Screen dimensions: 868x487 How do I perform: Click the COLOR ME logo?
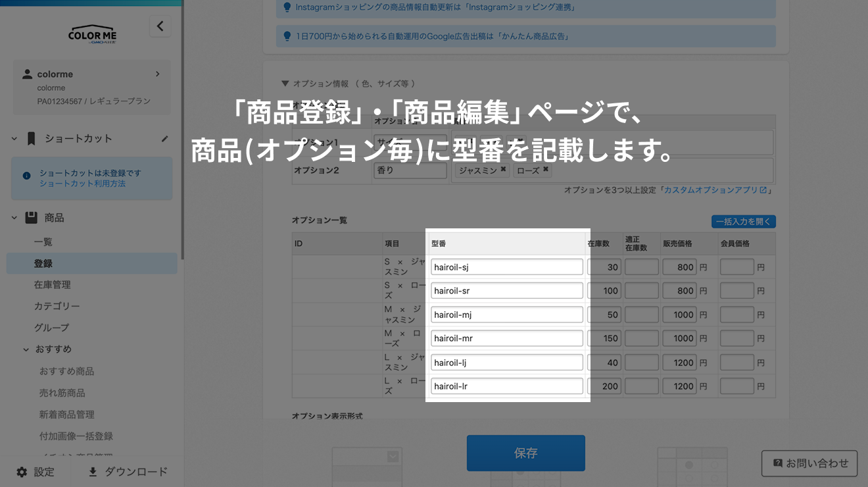[x=92, y=36]
